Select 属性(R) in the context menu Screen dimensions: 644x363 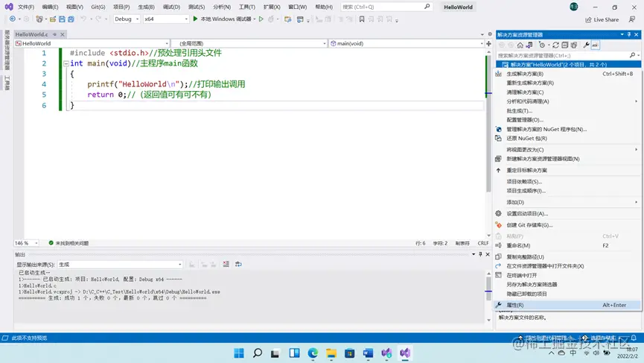pyautogui.click(x=567, y=305)
